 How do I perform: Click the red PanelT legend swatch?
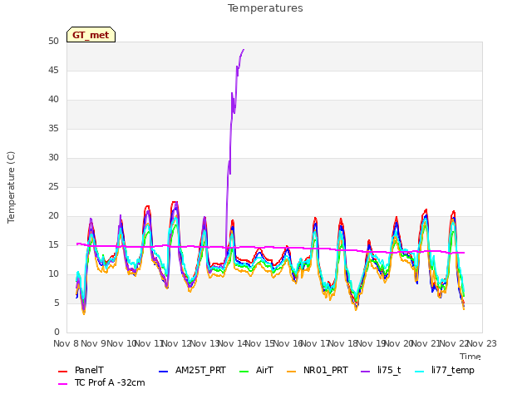[63, 372]
